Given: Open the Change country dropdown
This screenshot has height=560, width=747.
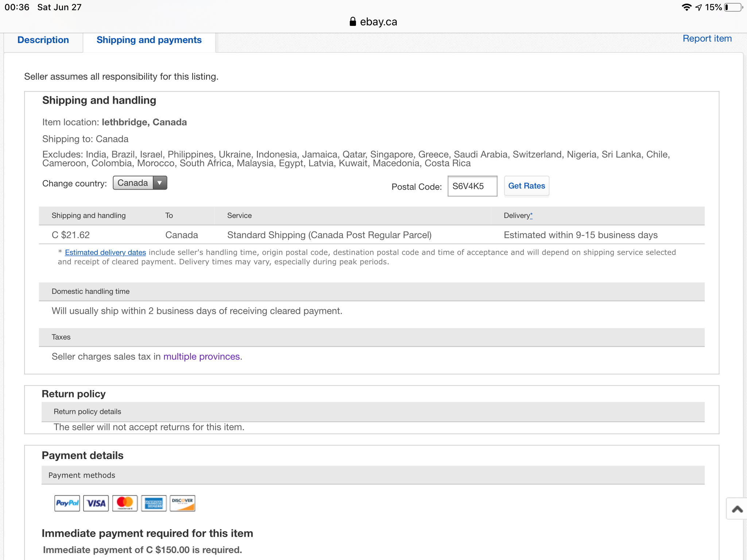Looking at the screenshot, I should click(x=133, y=183).
